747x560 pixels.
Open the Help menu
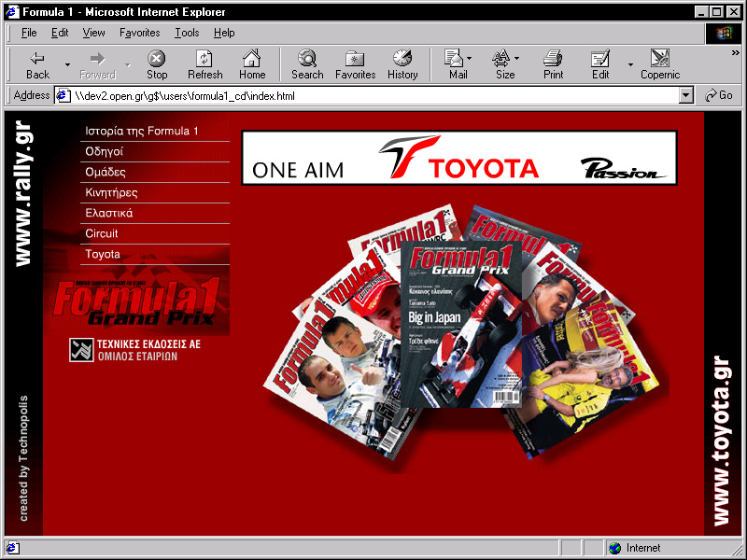224,33
